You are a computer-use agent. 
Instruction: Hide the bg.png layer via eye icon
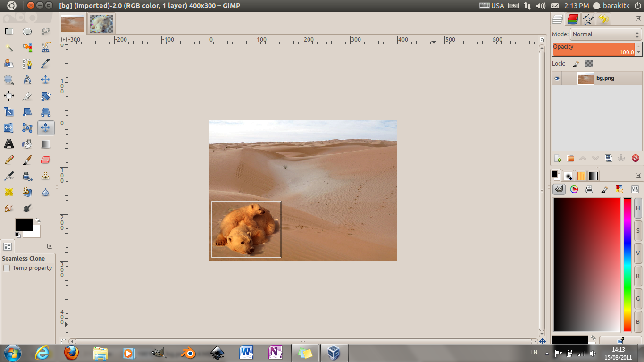coord(557,79)
